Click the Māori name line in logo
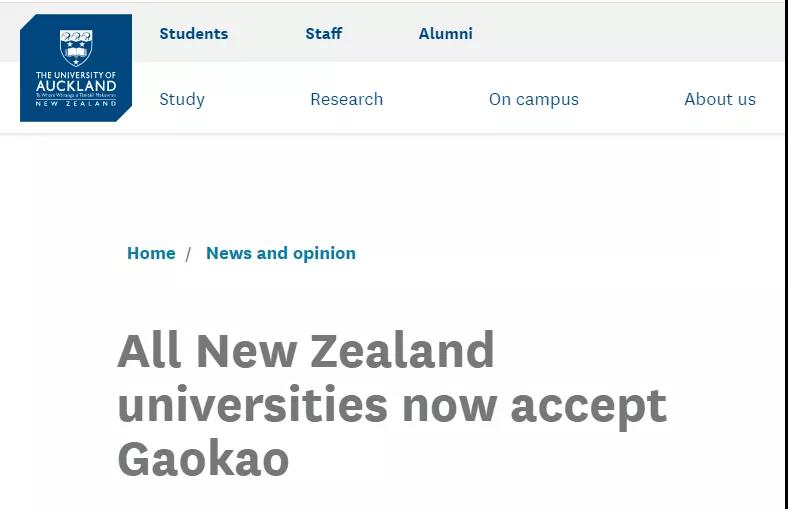This screenshot has width=788, height=509. tap(76, 95)
